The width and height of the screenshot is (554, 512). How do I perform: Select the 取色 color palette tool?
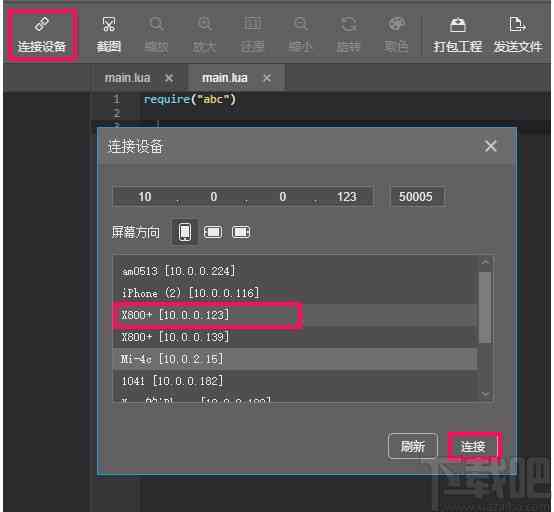tap(396, 34)
